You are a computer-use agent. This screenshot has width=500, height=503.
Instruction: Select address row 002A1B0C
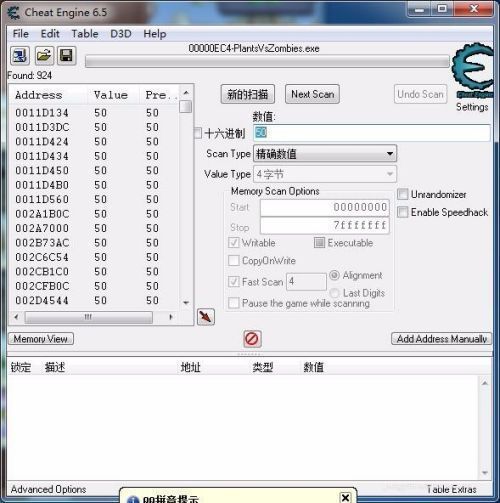click(x=95, y=214)
